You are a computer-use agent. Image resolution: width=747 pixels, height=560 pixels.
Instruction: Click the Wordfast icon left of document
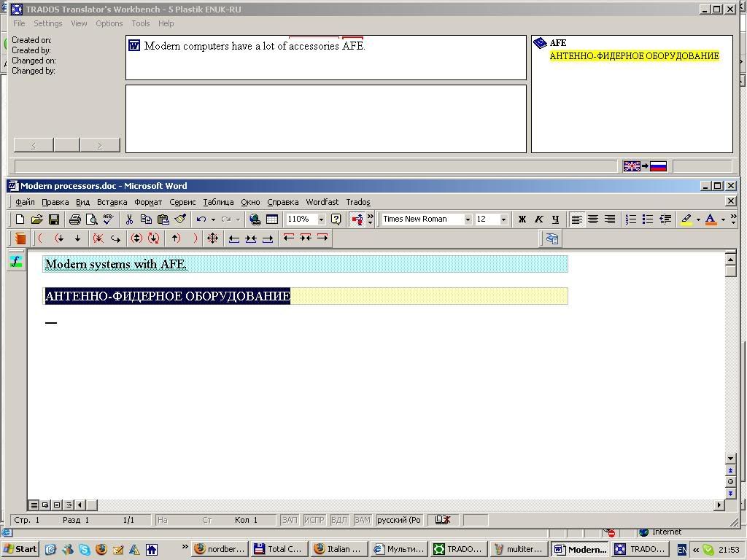tap(16, 262)
